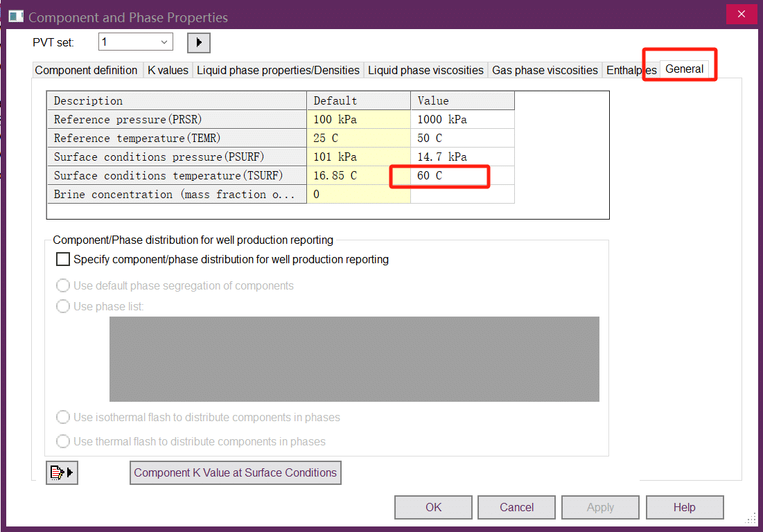Open Gas phase viscosities tab
This screenshot has width=763, height=532.
pos(545,70)
